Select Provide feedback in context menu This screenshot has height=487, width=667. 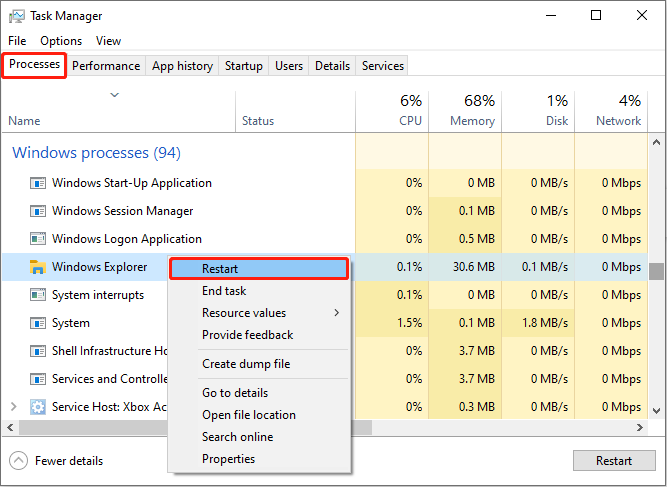pos(259,335)
